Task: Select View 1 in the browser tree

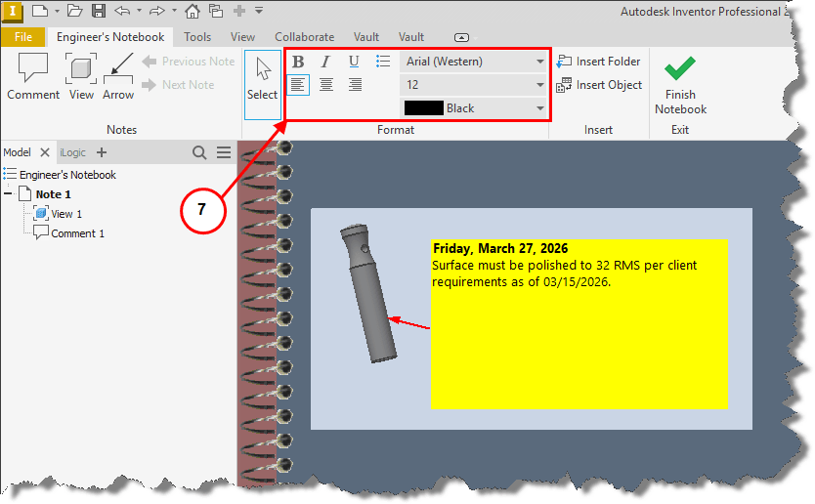Action: 66,214
